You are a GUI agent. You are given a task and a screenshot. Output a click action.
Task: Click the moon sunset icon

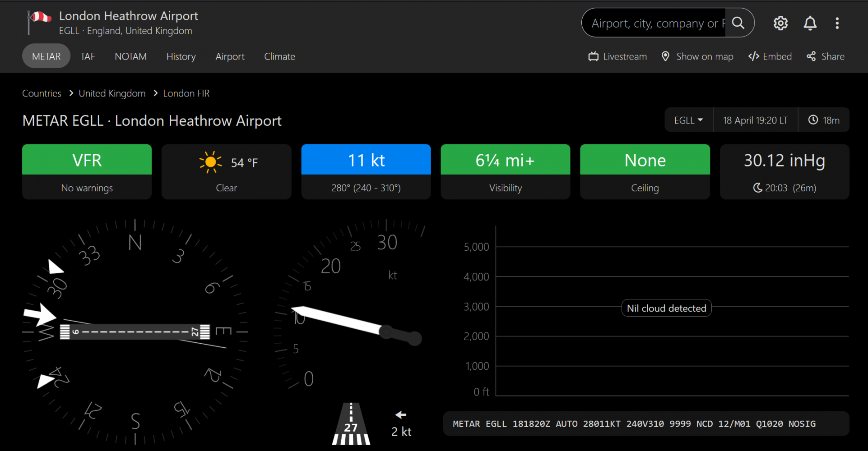pos(757,188)
